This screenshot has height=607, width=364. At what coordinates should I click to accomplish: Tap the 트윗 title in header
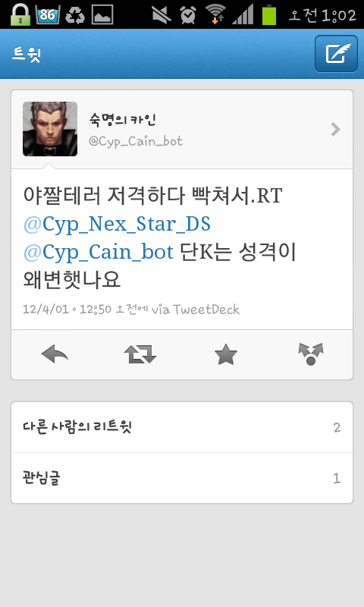(27, 54)
